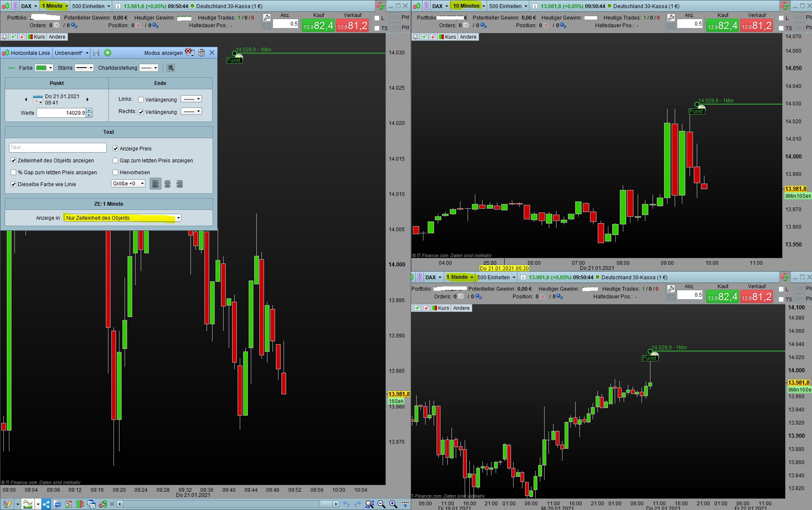The image size is (812, 510).
Task: Open the Farbe green color swatch
Action: (x=44, y=68)
